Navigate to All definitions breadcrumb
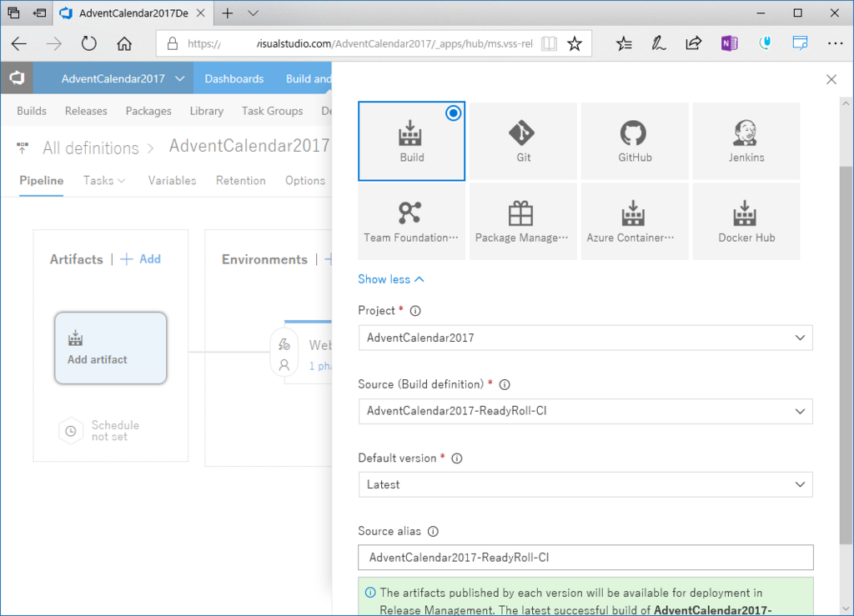This screenshot has width=854, height=616. pyautogui.click(x=91, y=148)
